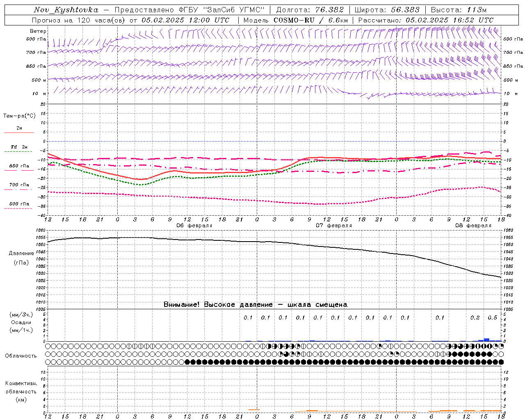Image resolution: width=525 pixels, height=420 pixels.
Task: Click the '(мм/3ч.)' precipitation unit label
Action: (x=21, y=315)
